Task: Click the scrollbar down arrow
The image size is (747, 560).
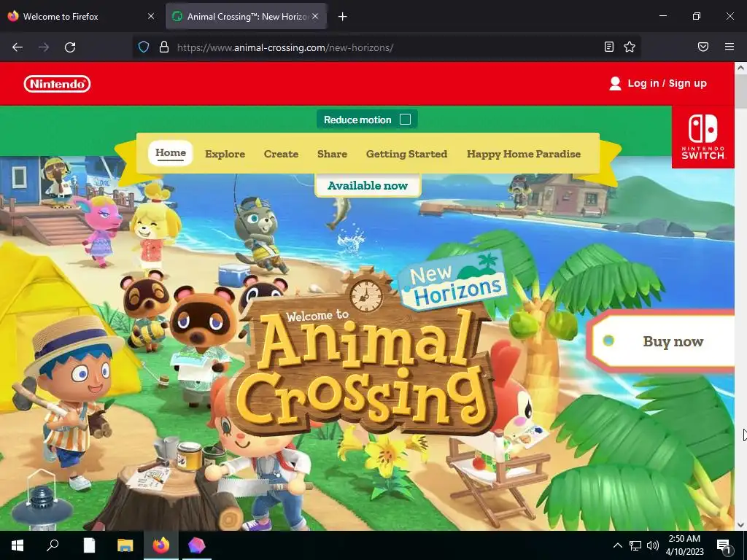Action: click(x=740, y=525)
